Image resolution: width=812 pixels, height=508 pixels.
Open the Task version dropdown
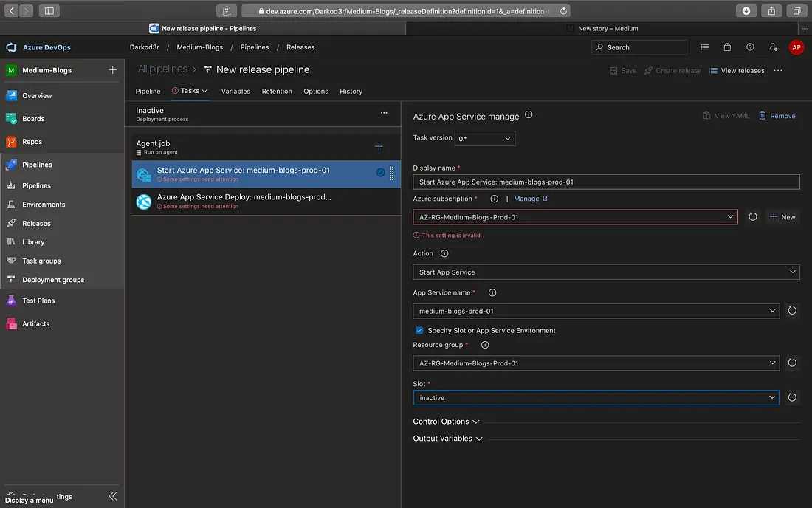tap(485, 138)
